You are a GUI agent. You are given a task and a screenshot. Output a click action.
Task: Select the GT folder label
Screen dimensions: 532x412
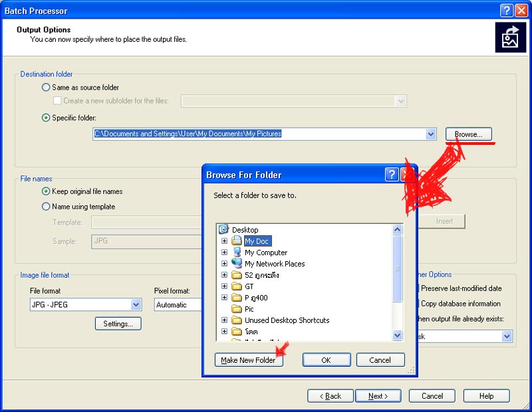249,286
